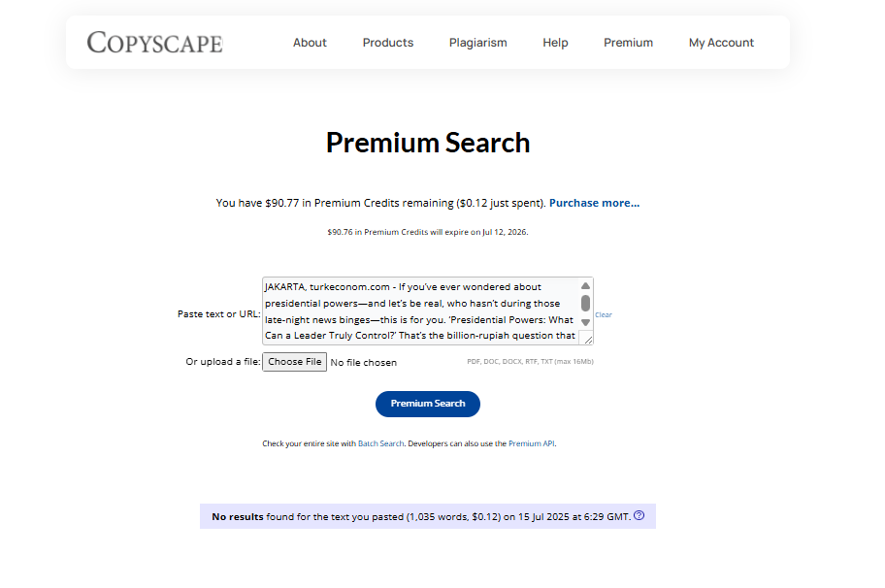Follow the Purchase more link
Viewport: 885px width, 588px height.
[x=594, y=203]
